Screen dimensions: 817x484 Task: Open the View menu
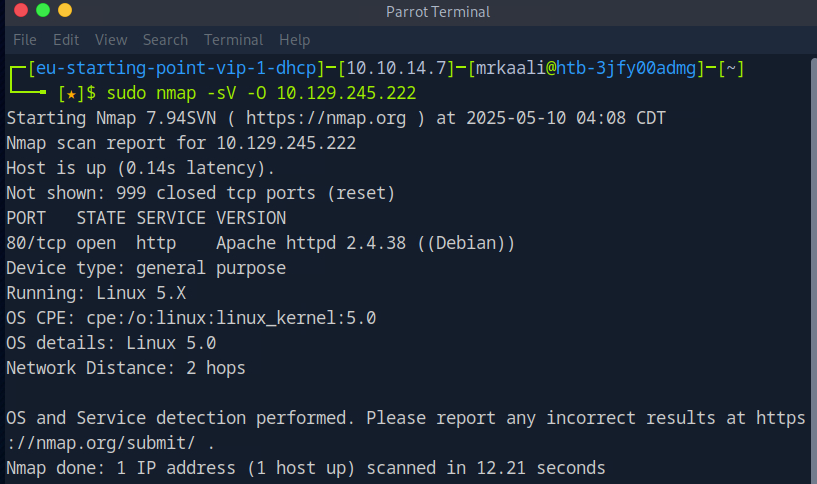[x=111, y=40]
